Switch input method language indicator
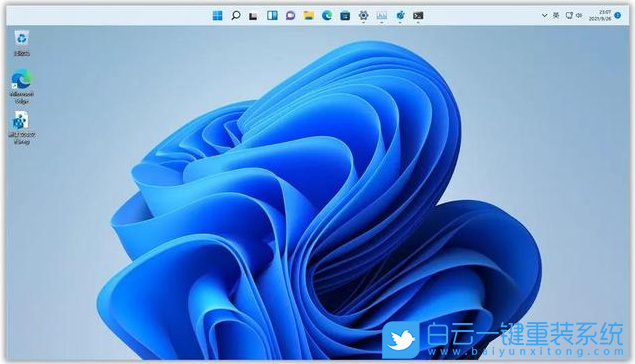 (556, 15)
